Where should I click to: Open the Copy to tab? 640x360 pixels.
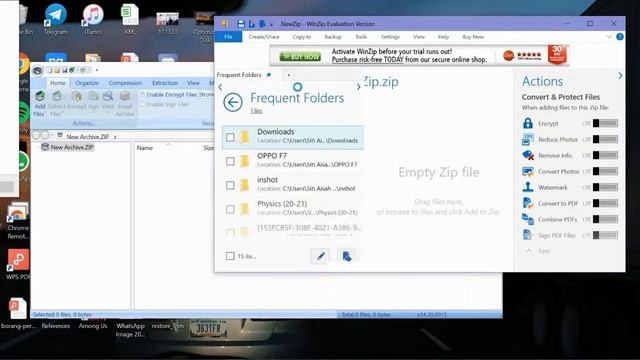tap(302, 37)
